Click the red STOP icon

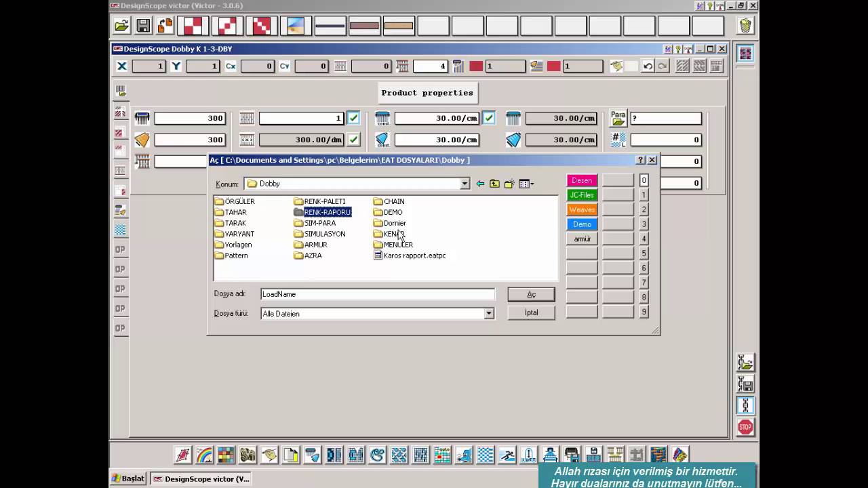point(745,427)
